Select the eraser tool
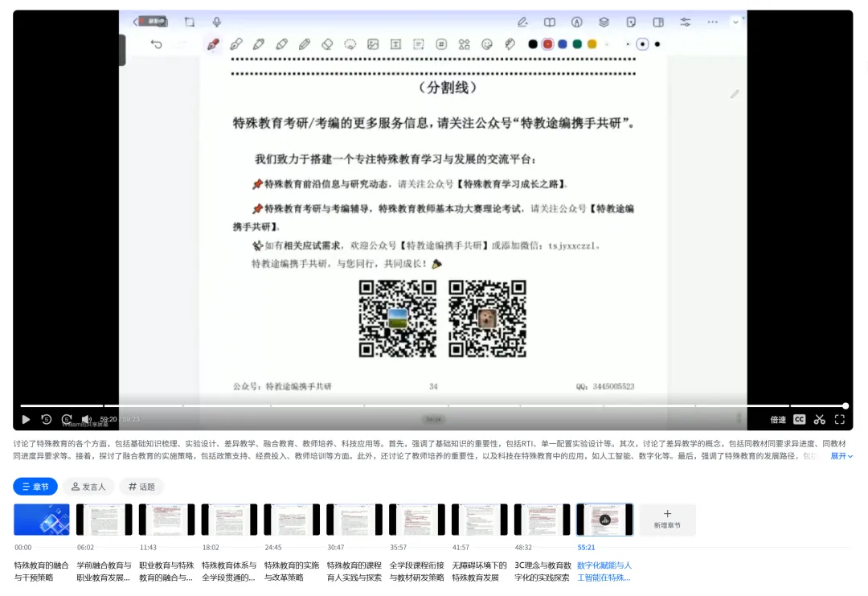Viewport: 868px width, 596px height. [x=327, y=44]
